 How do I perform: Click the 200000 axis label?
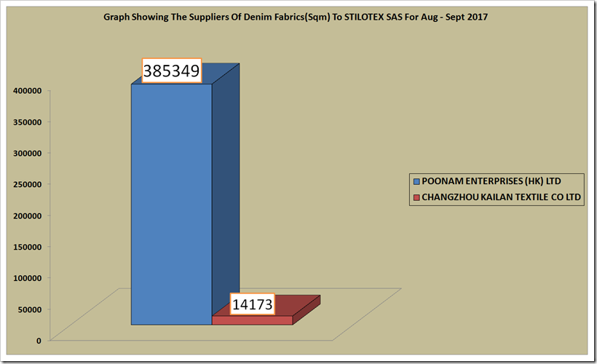28,216
